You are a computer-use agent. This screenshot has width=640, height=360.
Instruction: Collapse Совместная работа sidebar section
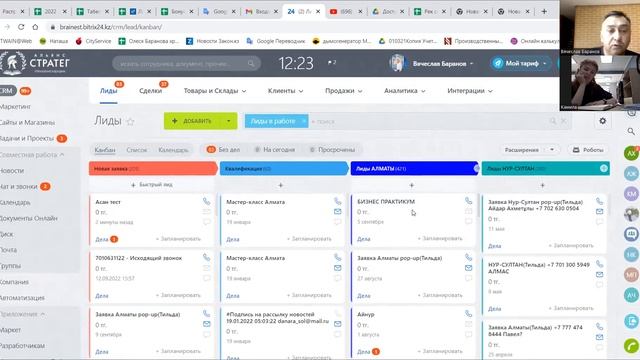click(32, 155)
